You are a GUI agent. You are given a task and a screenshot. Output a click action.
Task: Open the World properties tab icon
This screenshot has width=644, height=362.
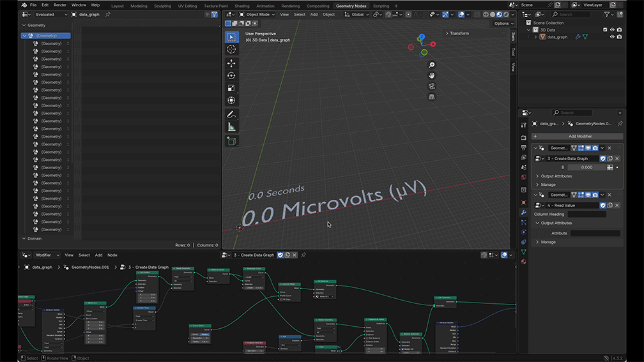point(524,177)
